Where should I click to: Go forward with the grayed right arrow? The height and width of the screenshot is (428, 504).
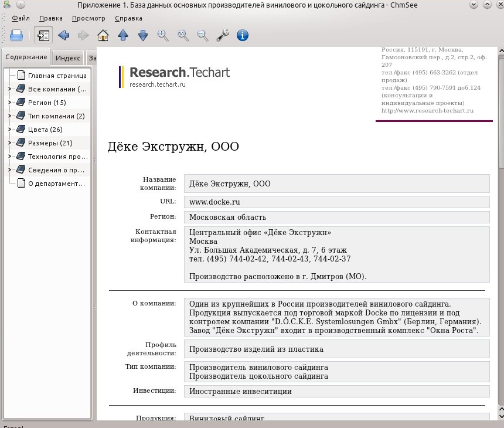(83, 35)
